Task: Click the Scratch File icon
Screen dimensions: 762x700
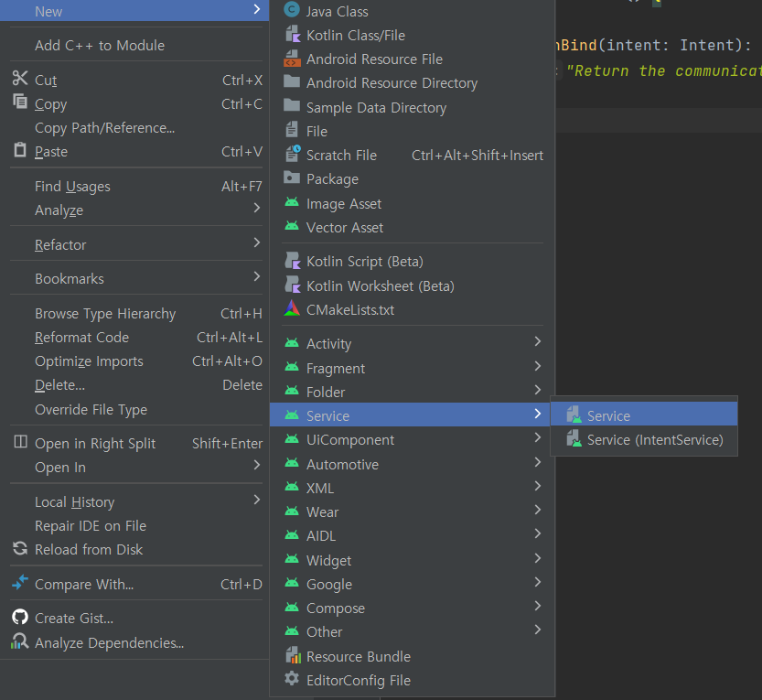Action: (293, 154)
